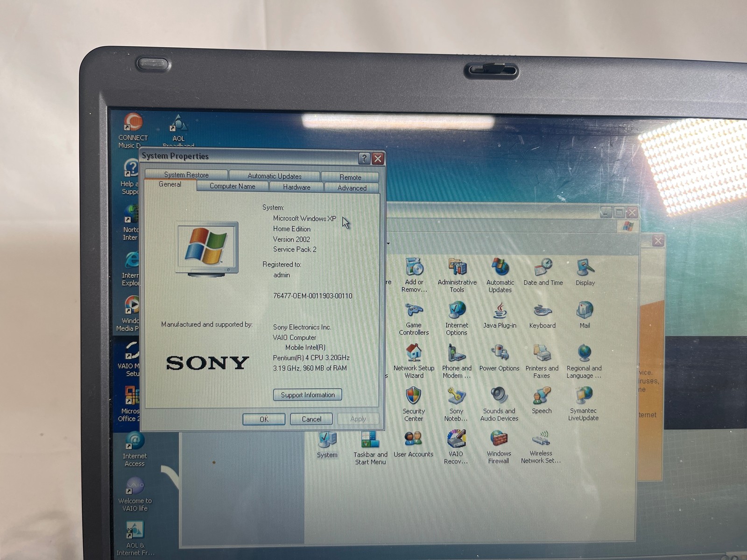Switch to Remote tab
Image resolution: width=747 pixels, height=560 pixels.
[x=350, y=177]
